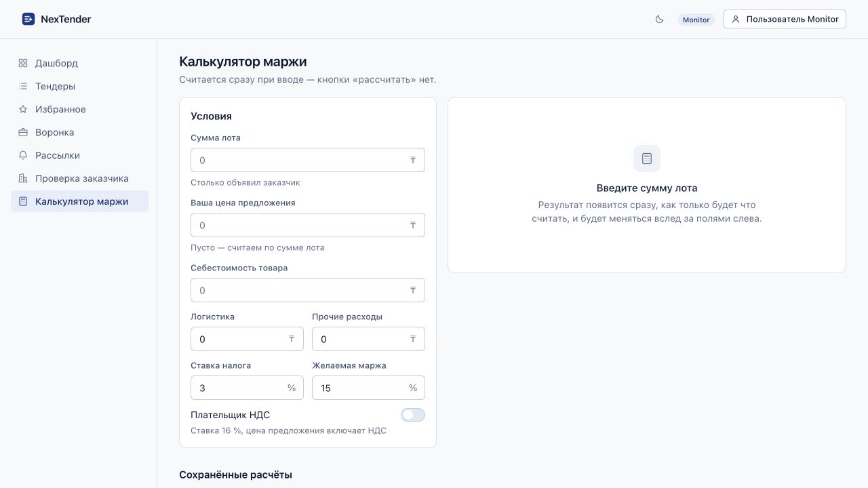Click percent sign in Желаемая маржа field
The height and width of the screenshot is (488, 868).
pyautogui.click(x=413, y=388)
